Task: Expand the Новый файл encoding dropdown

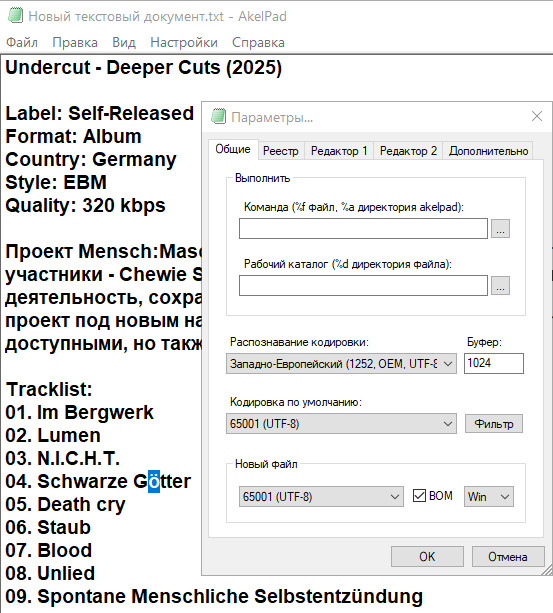Action: point(321,496)
